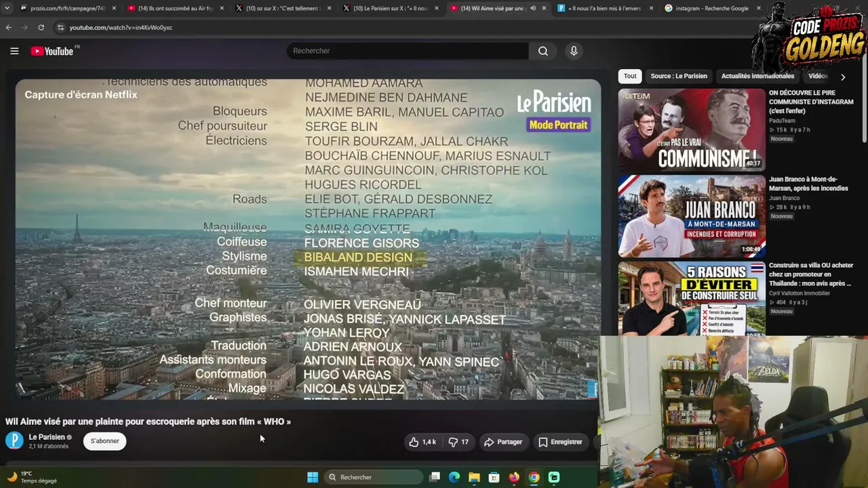Image resolution: width=868 pixels, height=488 pixels.
Task: Open the Communisme video thumbnail
Action: tap(692, 129)
